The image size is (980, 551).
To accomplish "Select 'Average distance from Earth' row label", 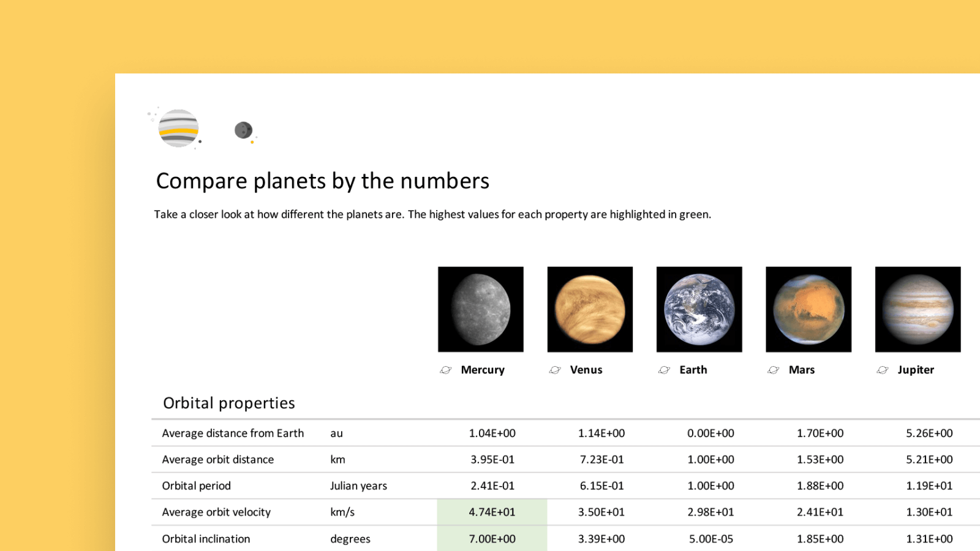I will coord(233,433).
